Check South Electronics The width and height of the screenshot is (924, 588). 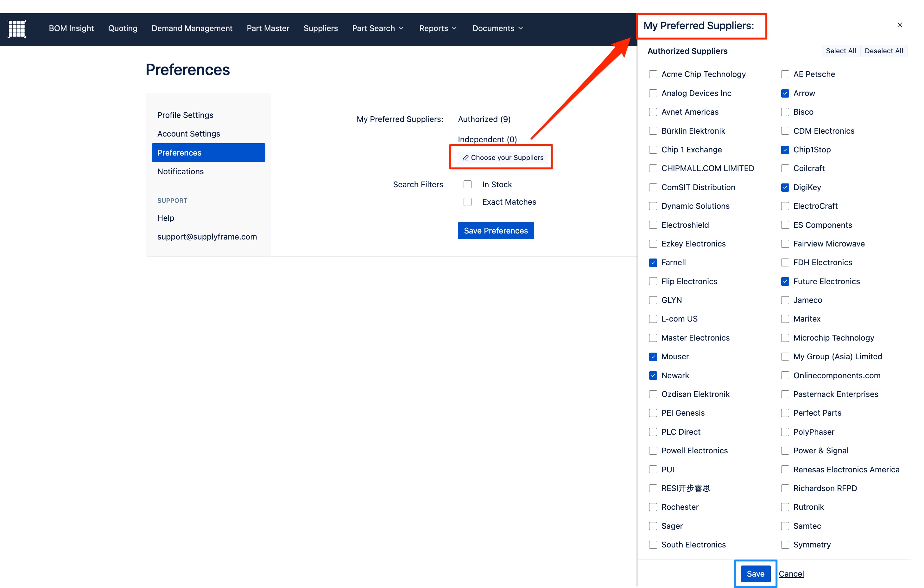[x=653, y=544]
